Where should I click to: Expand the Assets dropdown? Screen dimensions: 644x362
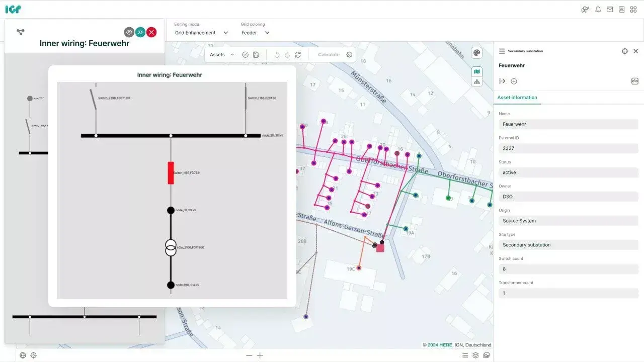coord(222,55)
